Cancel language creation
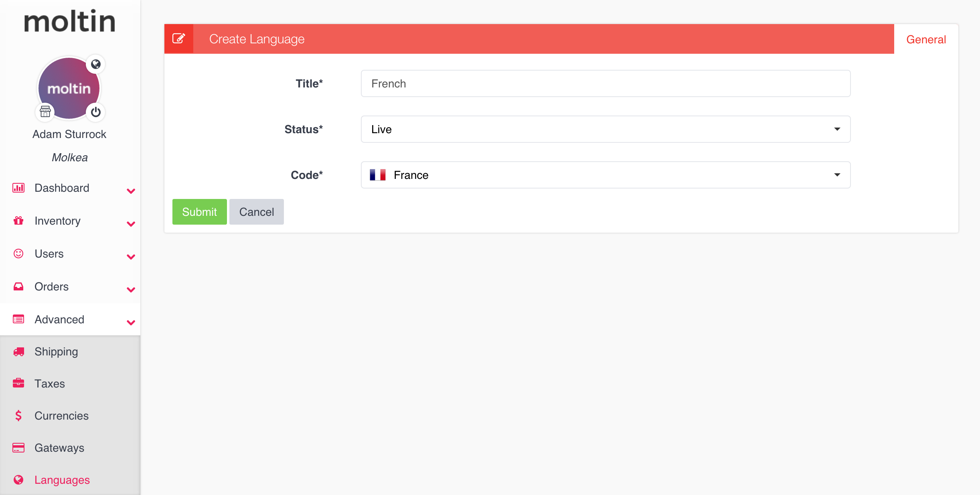The width and height of the screenshot is (980, 495). click(x=257, y=212)
